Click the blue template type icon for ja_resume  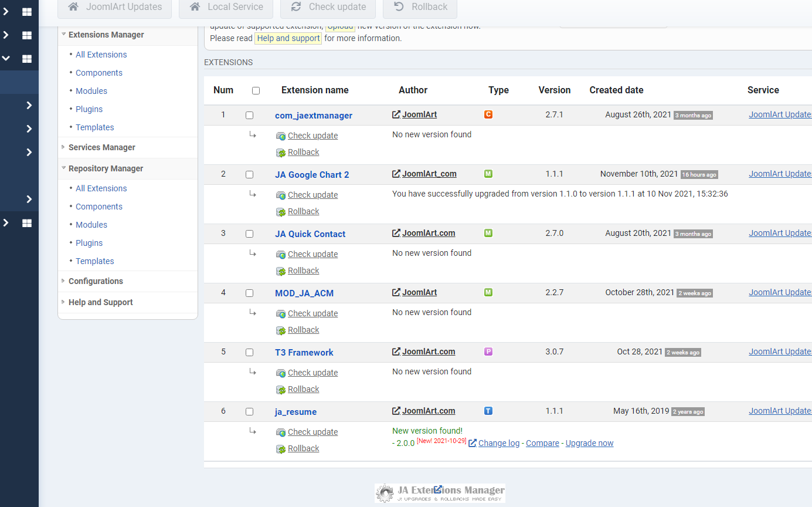pyautogui.click(x=488, y=411)
